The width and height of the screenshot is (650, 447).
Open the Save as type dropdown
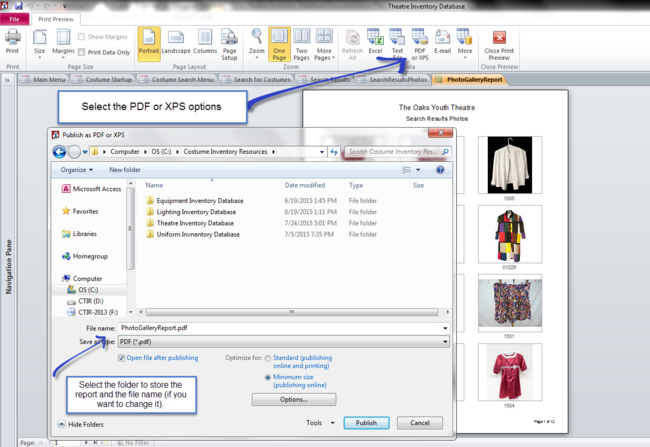pos(280,342)
